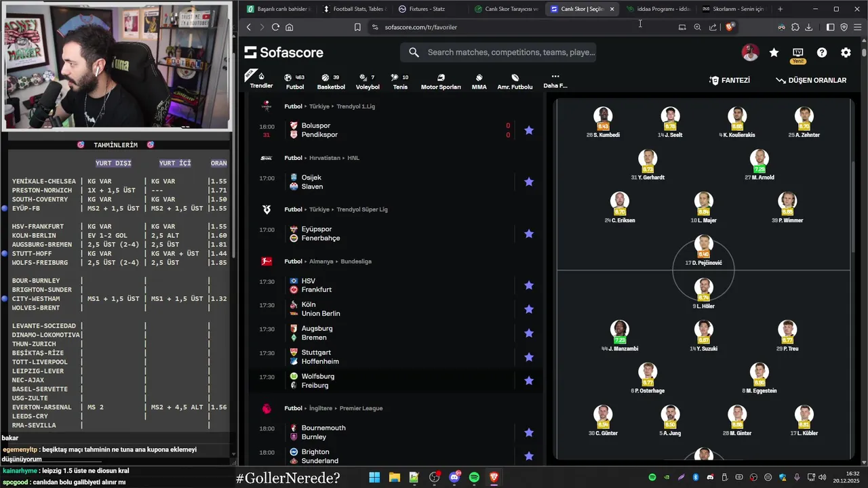Open Discord from the Windows taskbar
The width and height of the screenshot is (868, 488).
(454, 477)
